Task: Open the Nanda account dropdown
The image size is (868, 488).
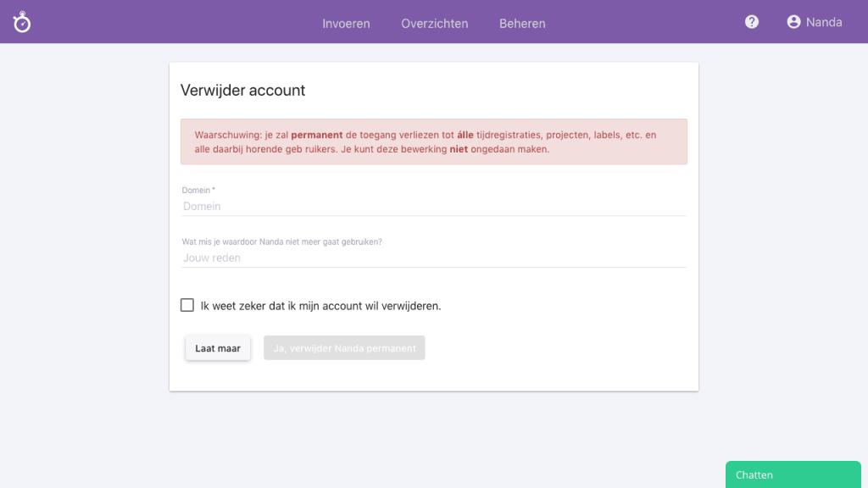Action: point(821,22)
